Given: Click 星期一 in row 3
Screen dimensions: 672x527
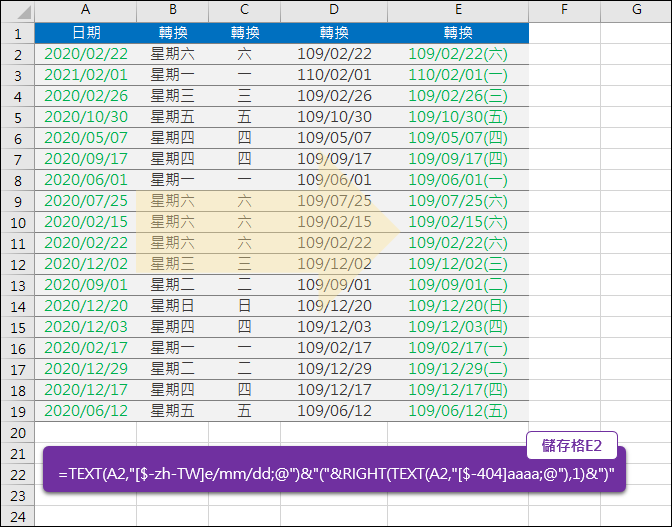Looking at the screenshot, I should point(172,75).
